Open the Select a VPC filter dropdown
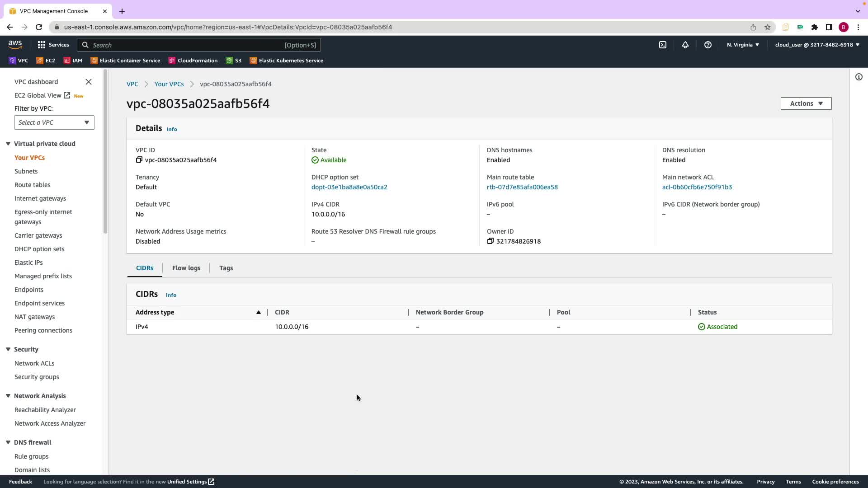This screenshot has height=488, width=868. (54, 122)
